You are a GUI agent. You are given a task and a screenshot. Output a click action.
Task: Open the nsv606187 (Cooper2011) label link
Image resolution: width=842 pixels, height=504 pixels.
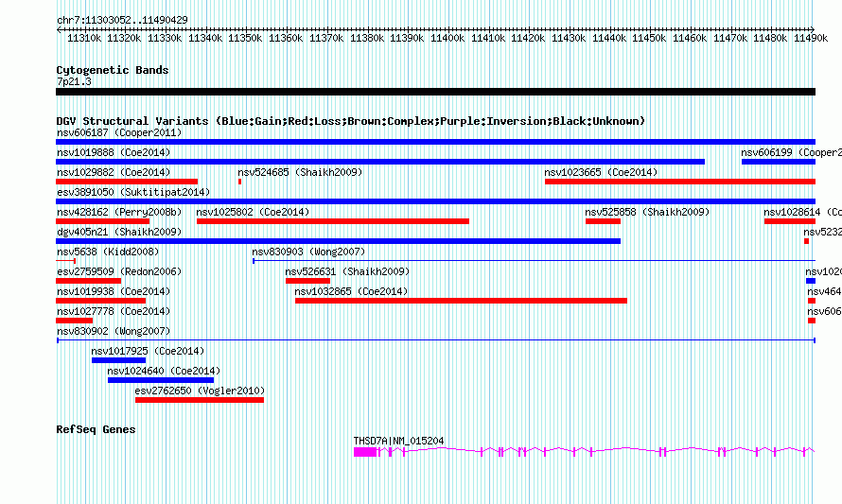pyautogui.click(x=119, y=132)
